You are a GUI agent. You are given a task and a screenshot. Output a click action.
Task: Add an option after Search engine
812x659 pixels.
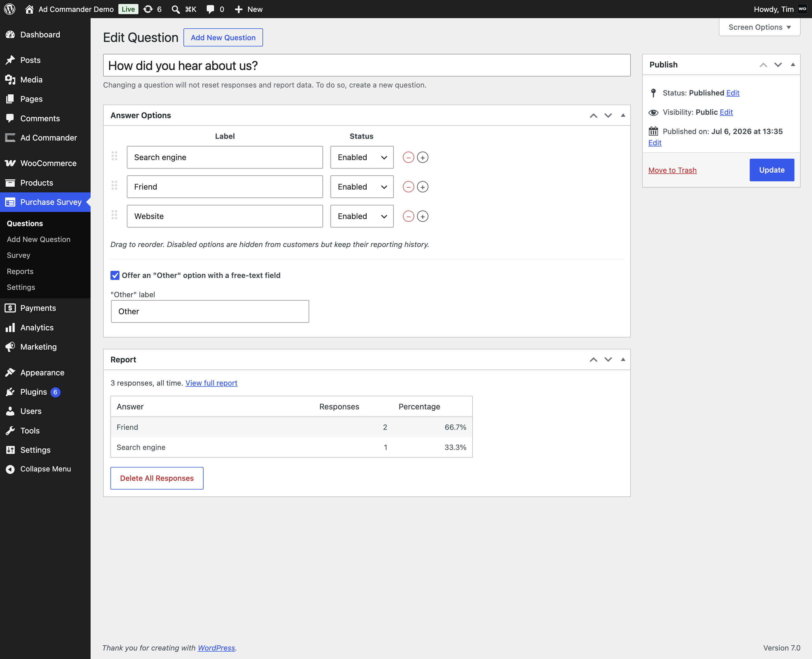click(422, 157)
